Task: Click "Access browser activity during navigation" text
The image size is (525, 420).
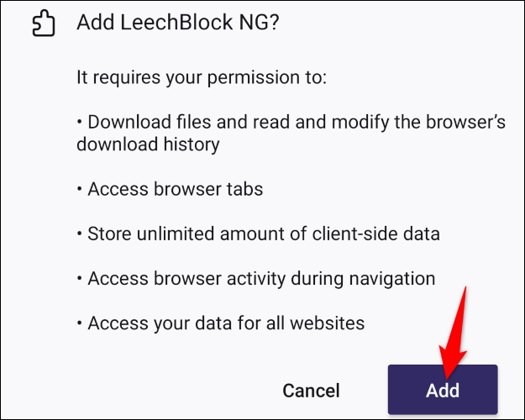Action: coord(261,278)
